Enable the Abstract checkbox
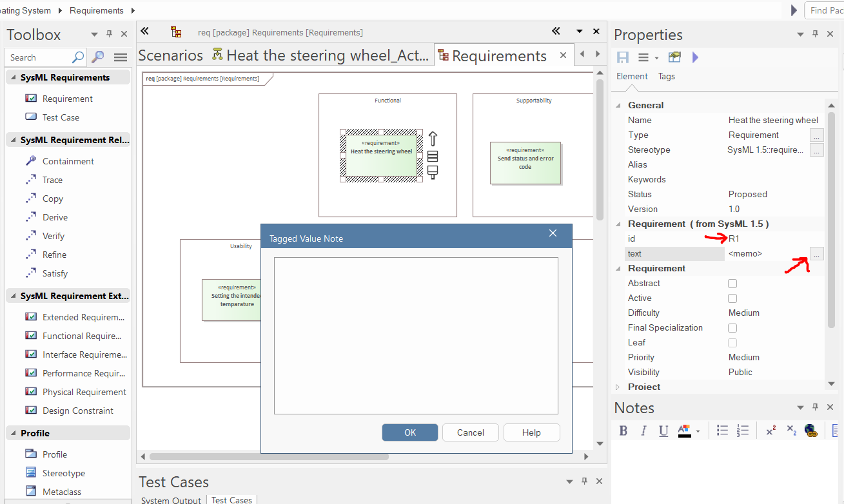This screenshot has width=844, height=504. (x=732, y=284)
